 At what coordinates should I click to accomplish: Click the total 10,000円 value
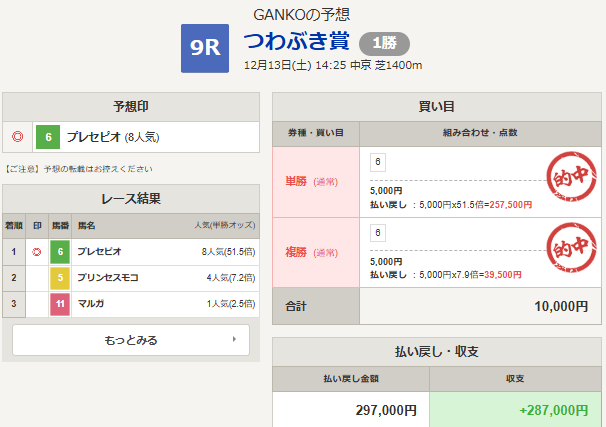pyautogui.click(x=561, y=306)
